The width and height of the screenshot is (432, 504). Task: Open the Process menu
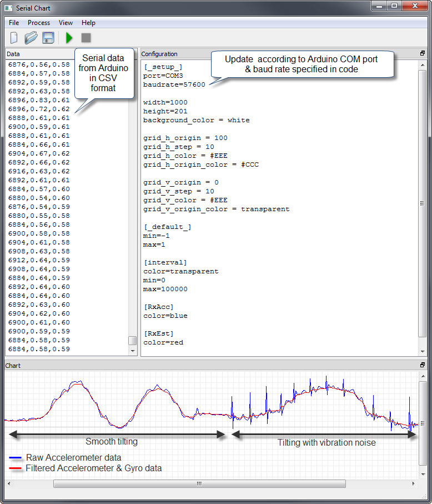(39, 23)
